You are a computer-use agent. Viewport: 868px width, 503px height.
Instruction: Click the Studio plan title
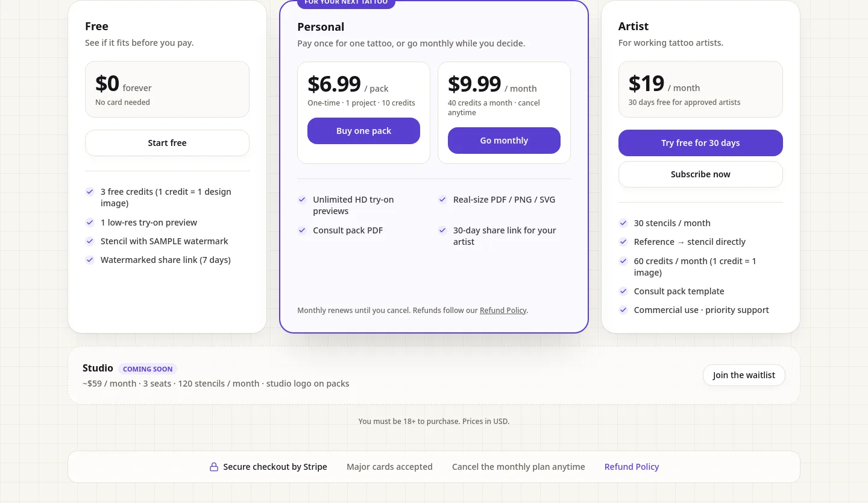(98, 368)
